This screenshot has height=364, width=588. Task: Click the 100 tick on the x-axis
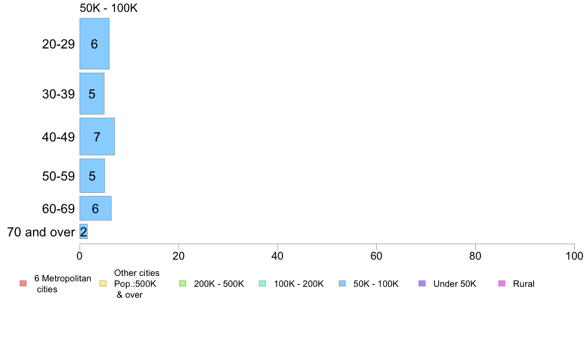[574, 256]
